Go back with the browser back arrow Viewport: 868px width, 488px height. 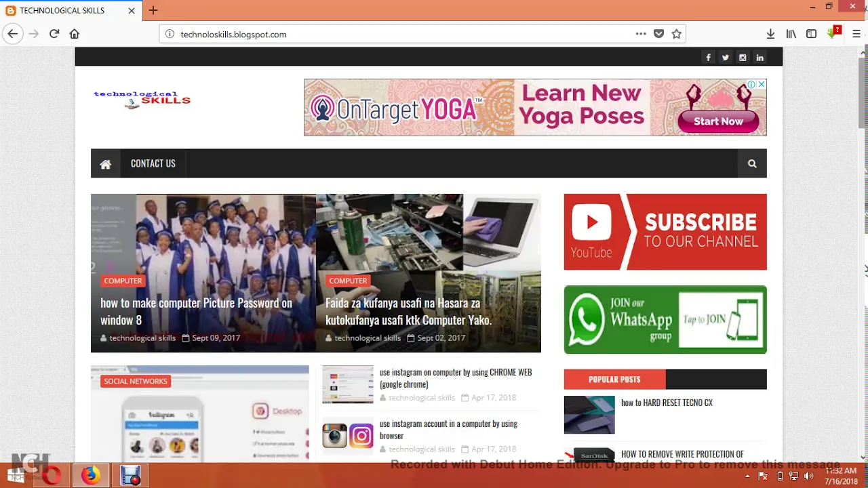(12, 34)
